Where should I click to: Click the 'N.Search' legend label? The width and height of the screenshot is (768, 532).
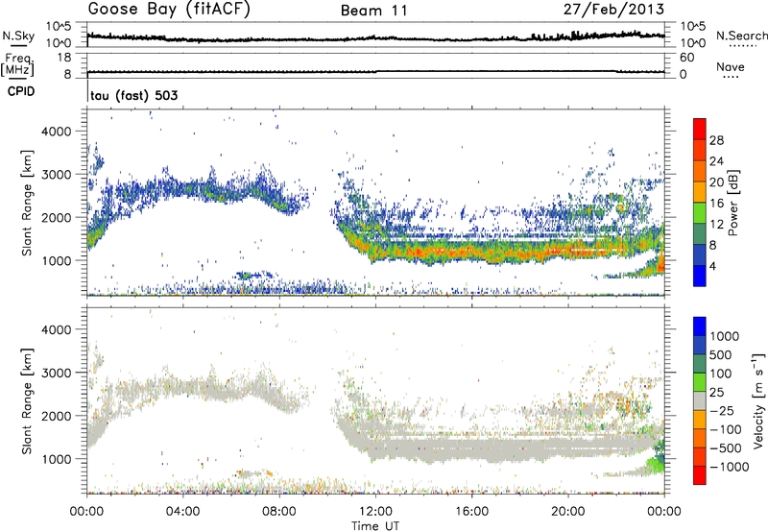point(741,36)
